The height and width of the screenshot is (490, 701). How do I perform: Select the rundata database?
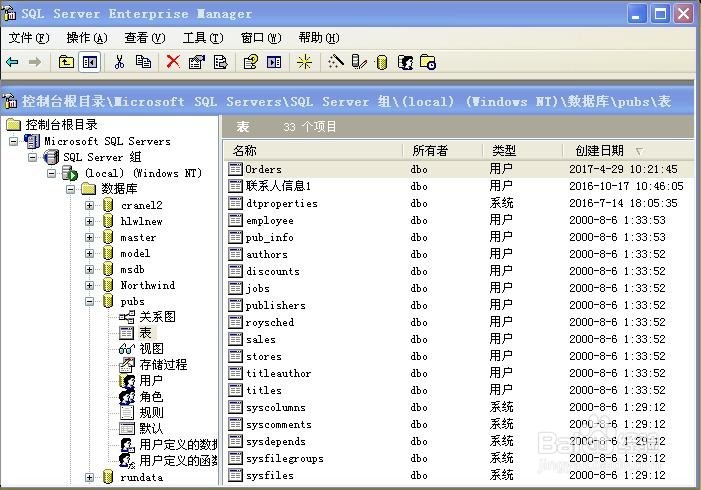click(142, 477)
